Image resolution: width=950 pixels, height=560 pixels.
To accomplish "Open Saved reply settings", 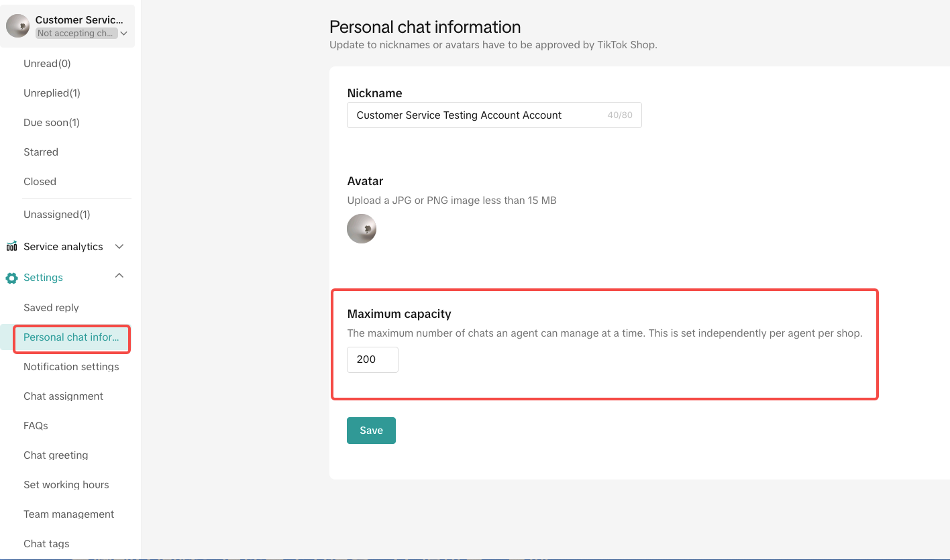I will pos(51,308).
